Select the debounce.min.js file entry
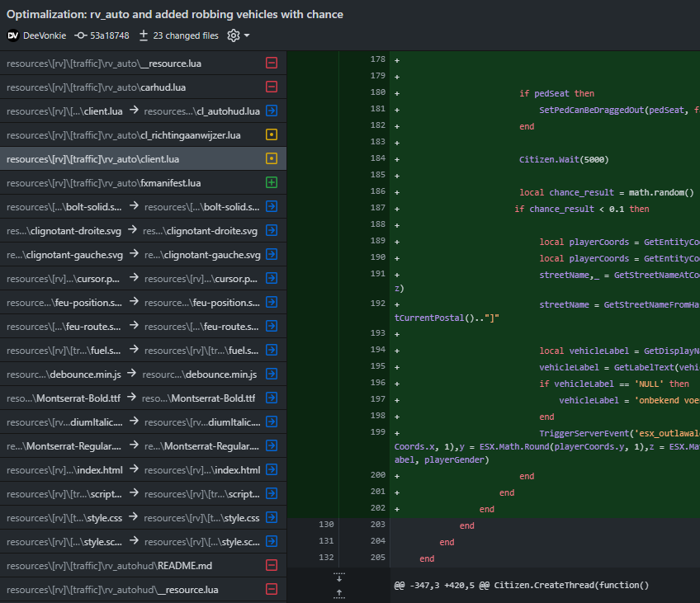The image size is (700, 603). coord(132,374)
